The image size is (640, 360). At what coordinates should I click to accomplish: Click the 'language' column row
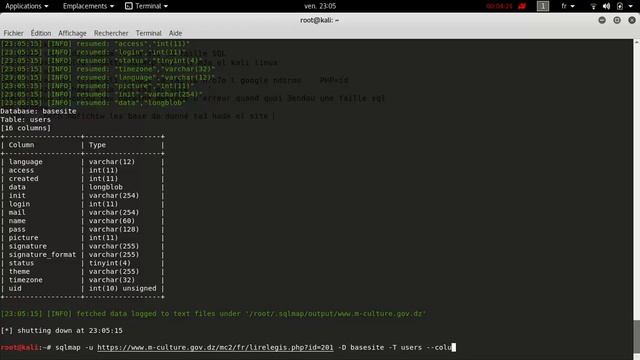coord(82,162)
